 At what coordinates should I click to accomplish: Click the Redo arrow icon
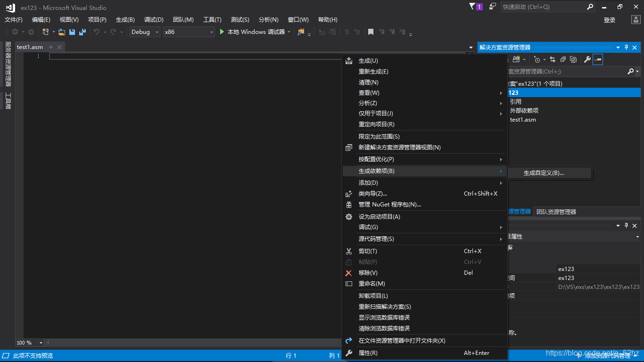coord(113,32)
